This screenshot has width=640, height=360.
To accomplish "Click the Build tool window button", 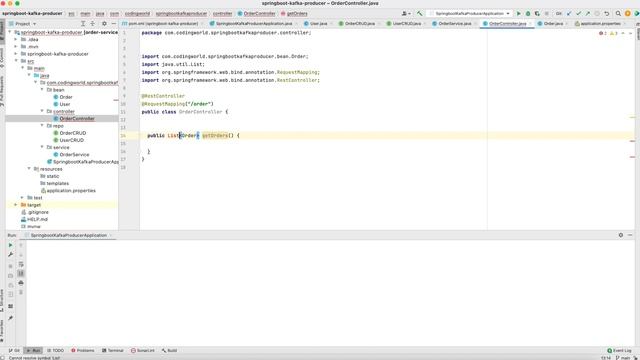I will click(169, 351).
